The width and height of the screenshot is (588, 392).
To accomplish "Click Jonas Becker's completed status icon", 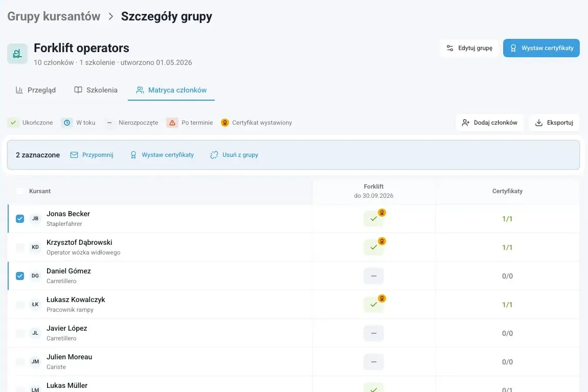I will click(373, 218).
